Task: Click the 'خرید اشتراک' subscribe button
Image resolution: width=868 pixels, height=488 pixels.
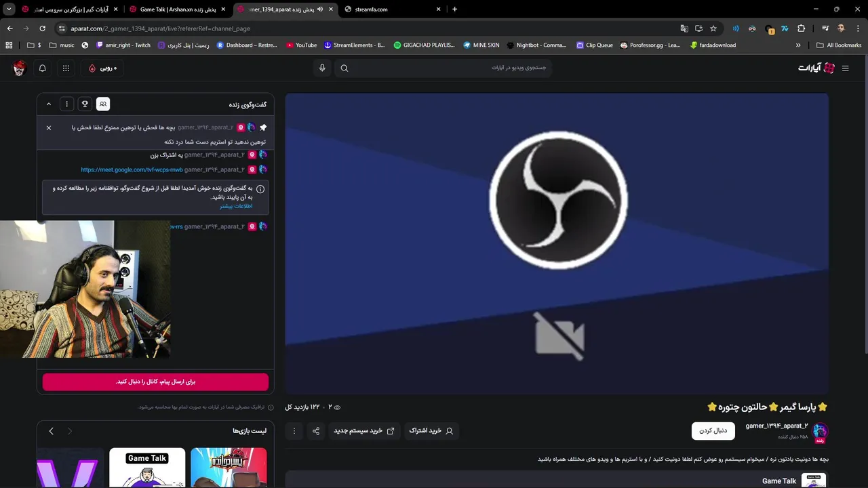Action: (431, 430)
